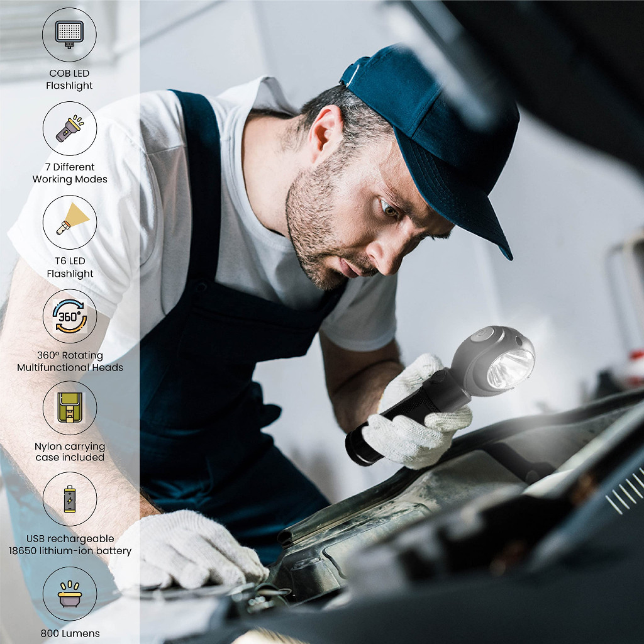Viewport: 644px width, 644px height.
Task: Tap the 360° rotation icon
Action: pos(69,316)
